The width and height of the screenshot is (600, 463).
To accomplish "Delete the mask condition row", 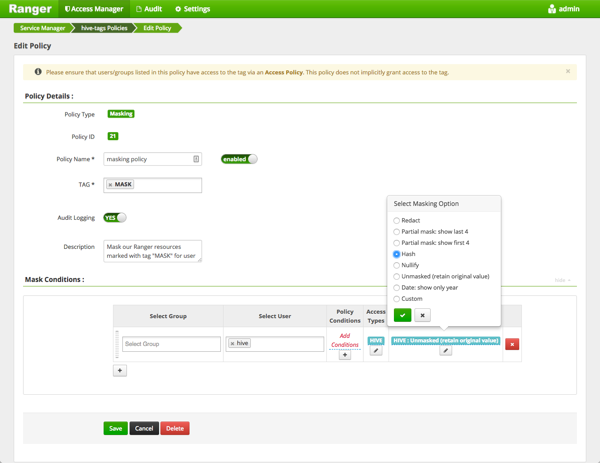I will tap(512, 344).
